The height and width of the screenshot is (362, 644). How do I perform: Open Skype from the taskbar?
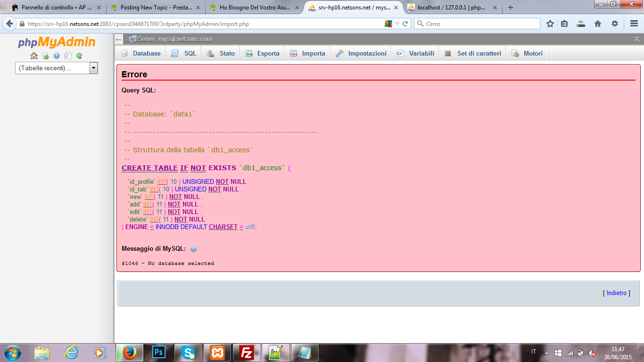point(189,353)
